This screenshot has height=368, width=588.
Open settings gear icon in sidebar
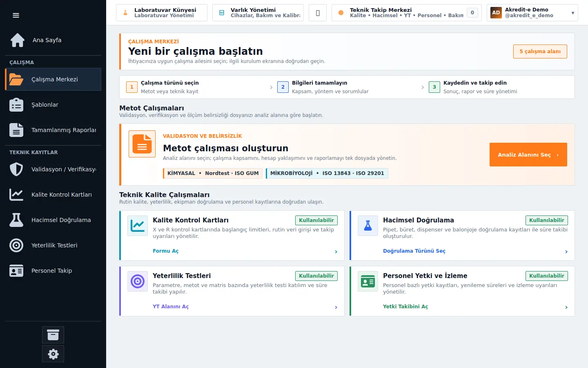53,354
